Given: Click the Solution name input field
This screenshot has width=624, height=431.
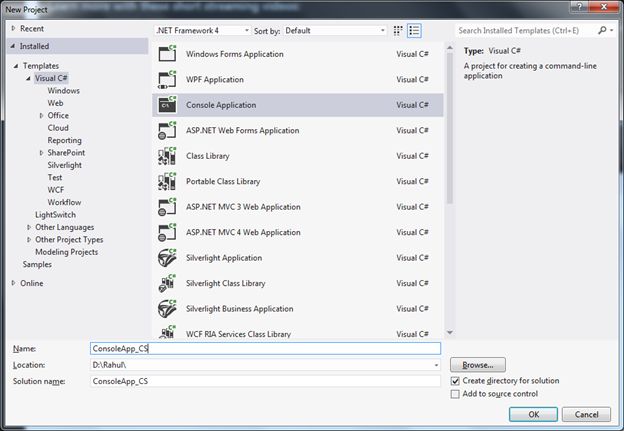Looking at the screenshot, I should tap(265, 381).
